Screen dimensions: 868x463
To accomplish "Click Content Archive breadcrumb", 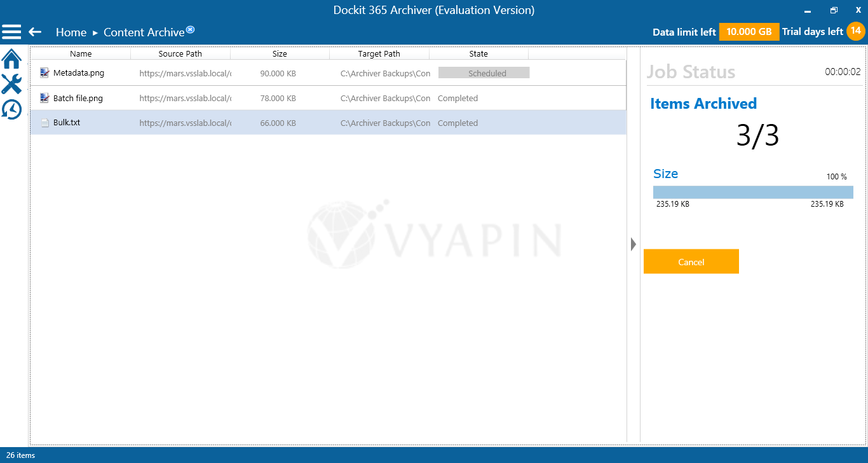I will click(144, 32).
